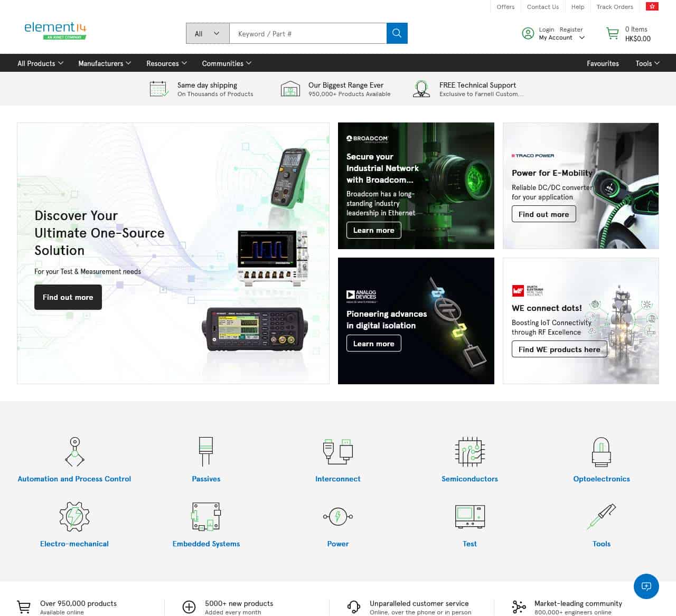The image size is (676, 616).
Task: Click Learn more on Analog Devices banner
Action: tap(374, 344)
